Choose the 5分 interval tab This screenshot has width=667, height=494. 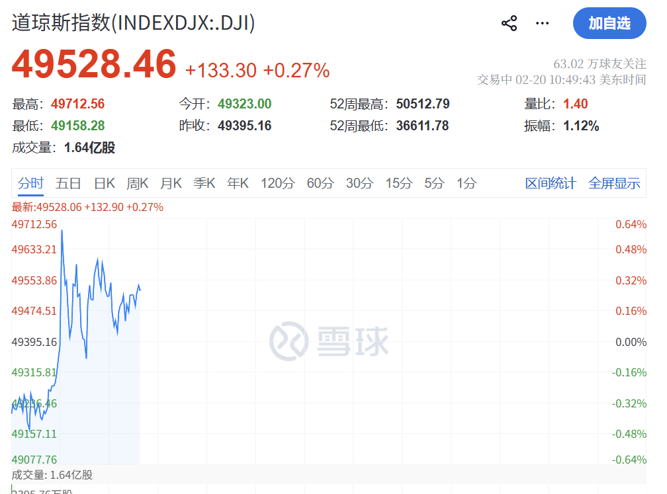(434, 183)
